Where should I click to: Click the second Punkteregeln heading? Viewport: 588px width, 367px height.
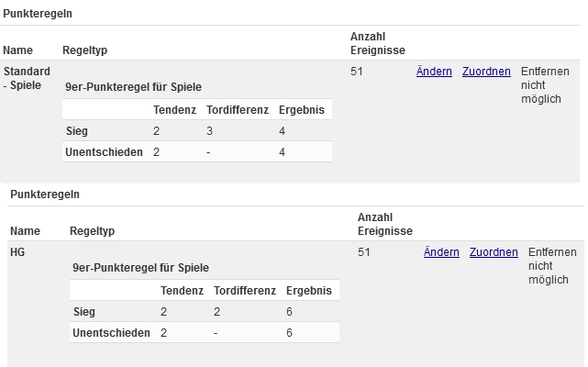(x=45, y=195)
